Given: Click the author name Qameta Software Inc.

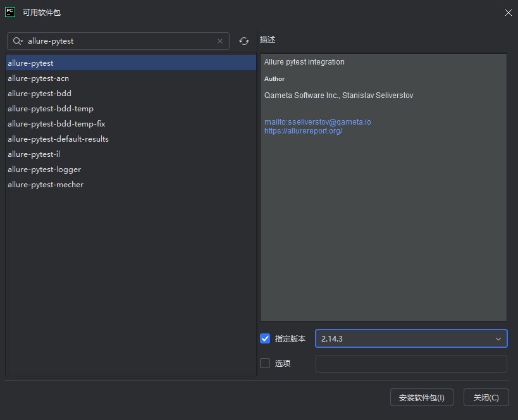Looking at the screenshot, I should [300, 96].
